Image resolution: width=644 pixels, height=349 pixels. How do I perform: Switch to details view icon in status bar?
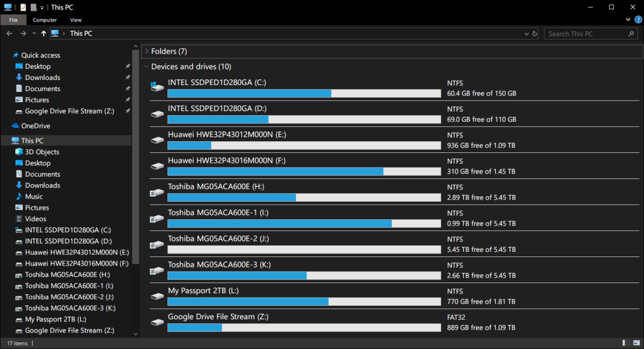[625, 343]
